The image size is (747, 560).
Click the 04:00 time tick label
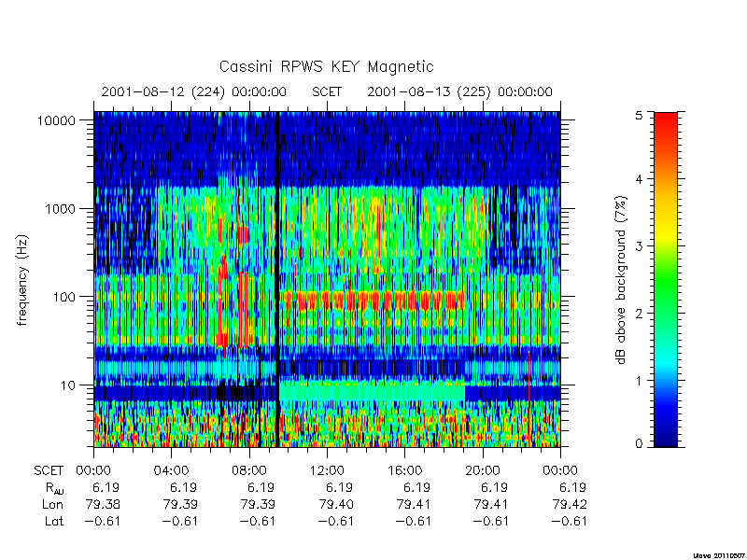pyautogui.click(x=171, y=470)
